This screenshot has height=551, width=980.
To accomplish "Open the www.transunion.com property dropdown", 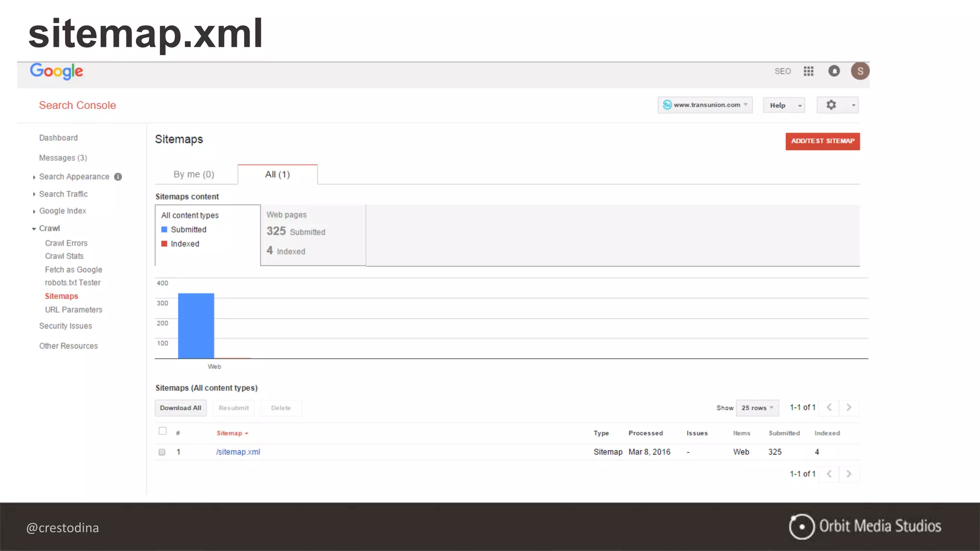I will point(705,105).
